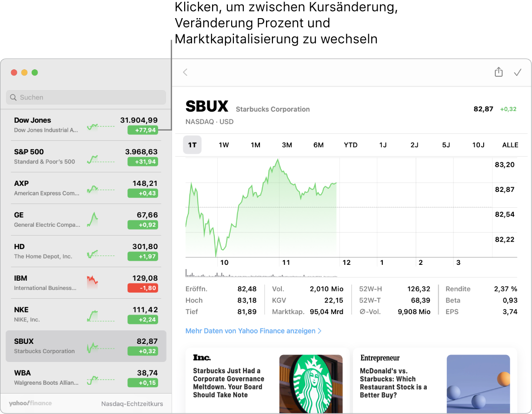Select the YTD time range tab
The width and height of the screenshot is (532, 414).
351,145
